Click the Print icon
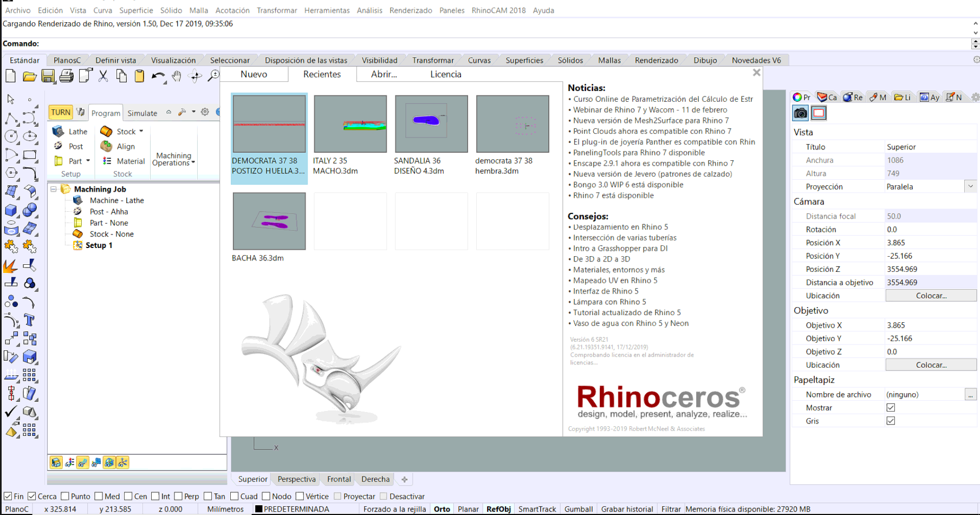Viewport: 980px width, 515px height. pos(66,76)
